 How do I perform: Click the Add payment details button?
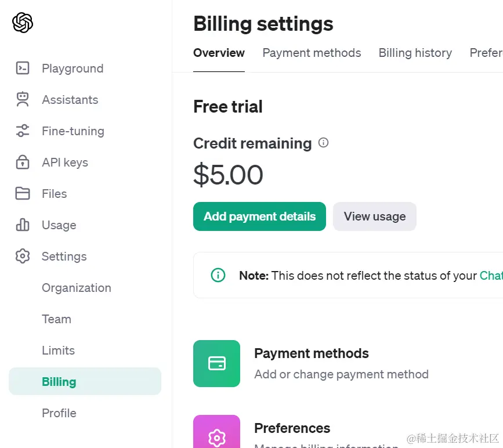click(259, 216)
